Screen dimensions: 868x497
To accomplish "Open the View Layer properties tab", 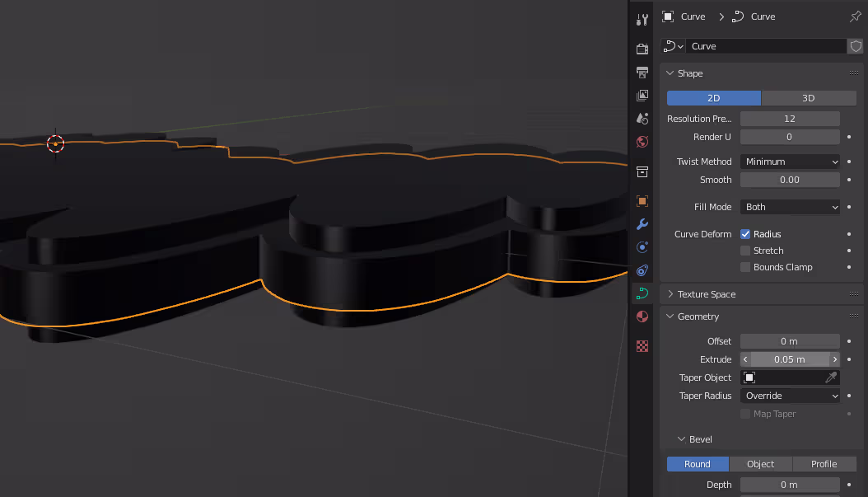I will coord(642,96).
